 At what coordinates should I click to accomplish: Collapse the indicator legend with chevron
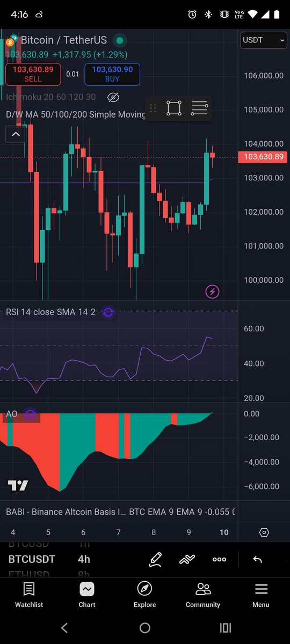pos(16,134)
